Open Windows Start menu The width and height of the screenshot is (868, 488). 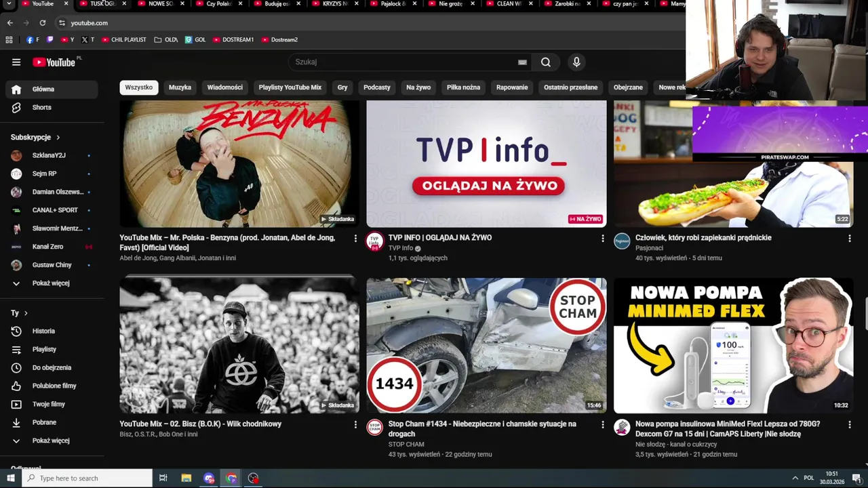(10, 479)
